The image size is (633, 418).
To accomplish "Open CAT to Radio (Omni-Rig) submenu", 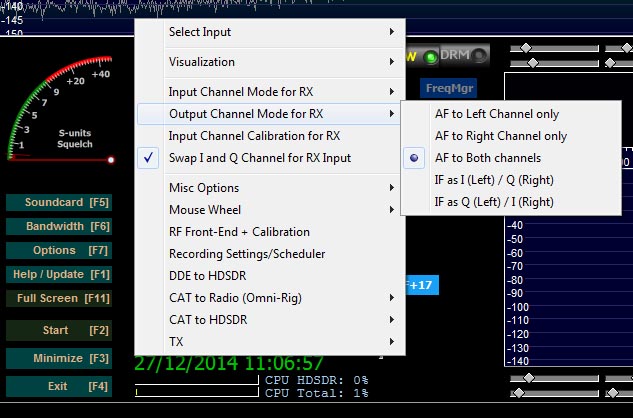I will point(270,298).
